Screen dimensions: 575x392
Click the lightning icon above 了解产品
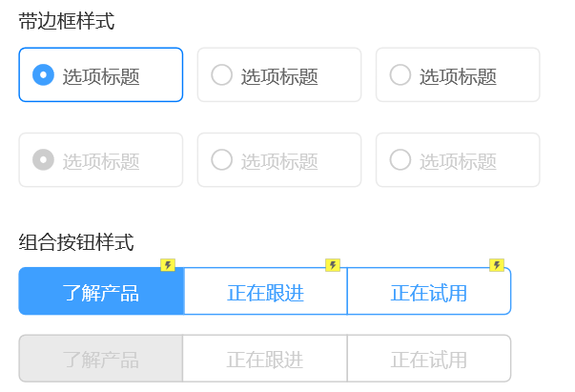168,265
